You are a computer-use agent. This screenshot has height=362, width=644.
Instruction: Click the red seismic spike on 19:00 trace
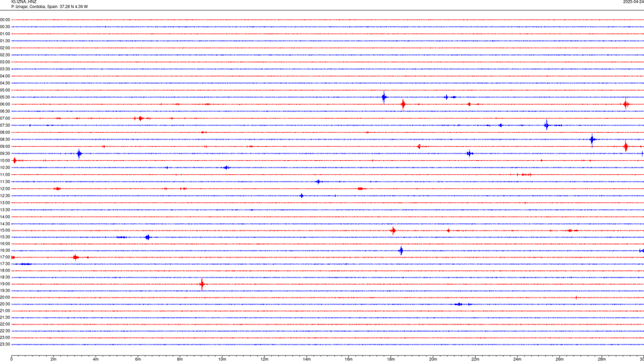(202, 284)
